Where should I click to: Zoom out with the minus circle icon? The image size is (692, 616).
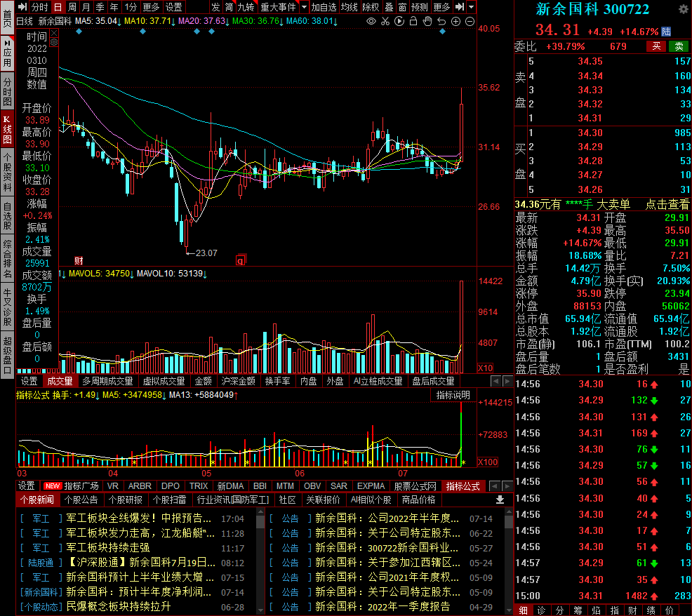(470, 21)
